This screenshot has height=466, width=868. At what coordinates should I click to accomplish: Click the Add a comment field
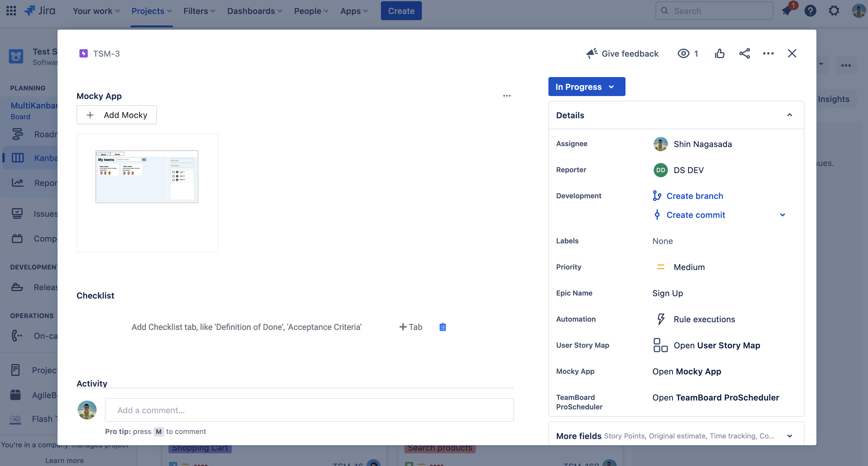pyautogui.click(x=309, y=410)
